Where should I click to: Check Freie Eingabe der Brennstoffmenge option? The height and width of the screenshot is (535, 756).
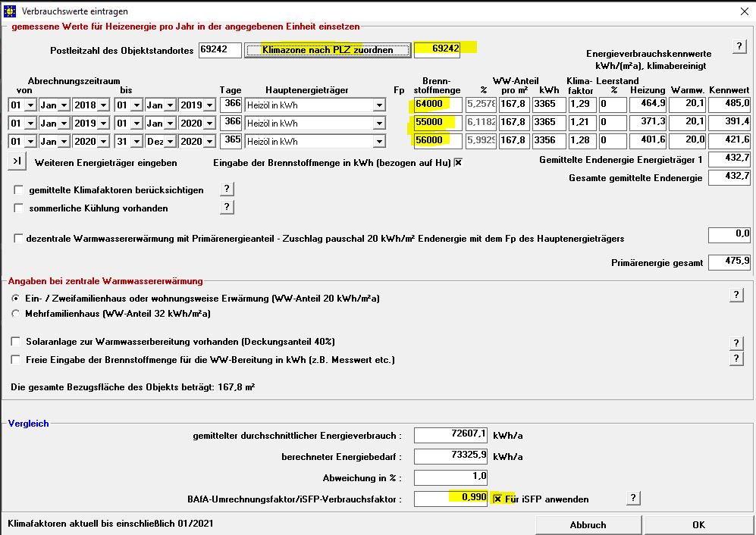coord(15,359)
